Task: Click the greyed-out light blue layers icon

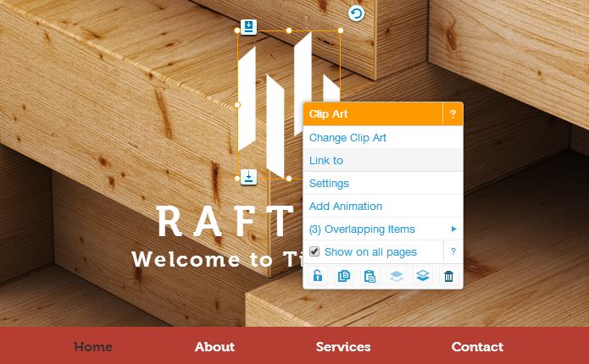Action: click(397, 276)
